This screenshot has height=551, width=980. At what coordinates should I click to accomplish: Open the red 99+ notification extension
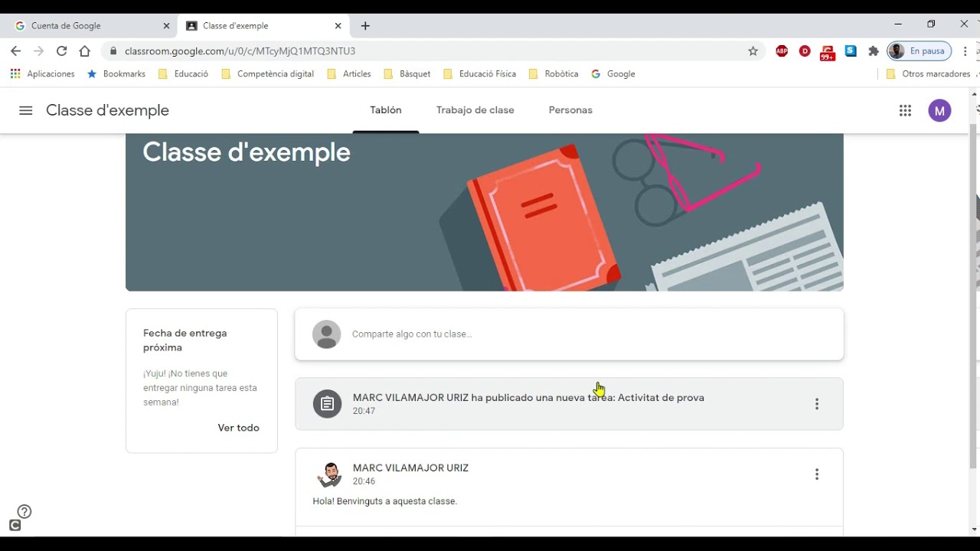828,53
